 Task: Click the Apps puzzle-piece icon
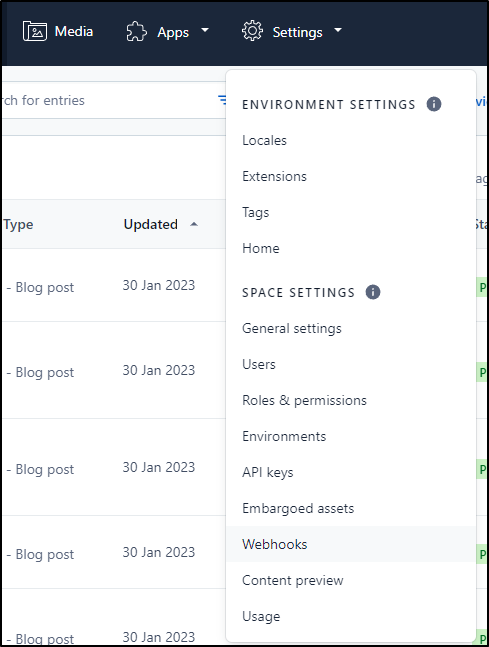[x=136, y=31]
